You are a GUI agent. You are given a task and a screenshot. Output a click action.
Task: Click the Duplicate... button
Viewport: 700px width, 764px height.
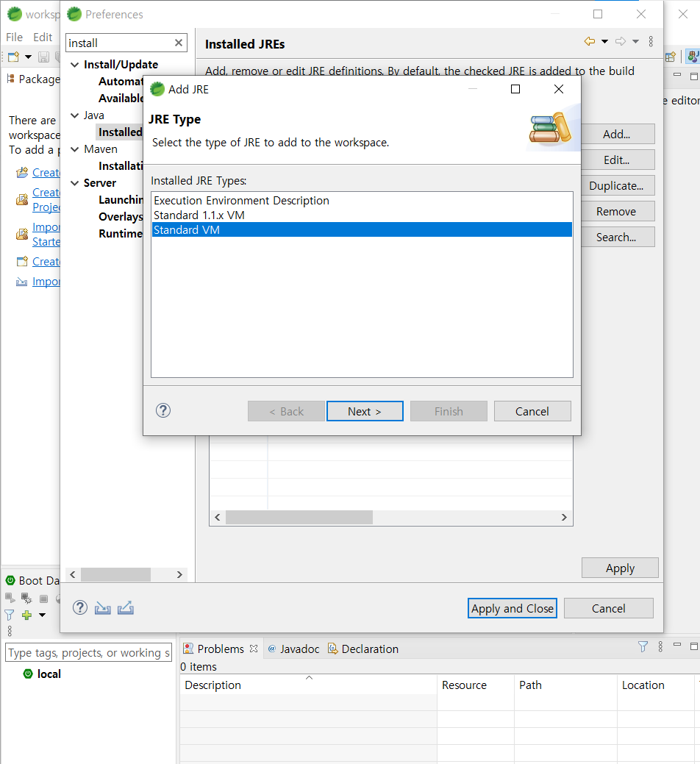coord(617,185)
